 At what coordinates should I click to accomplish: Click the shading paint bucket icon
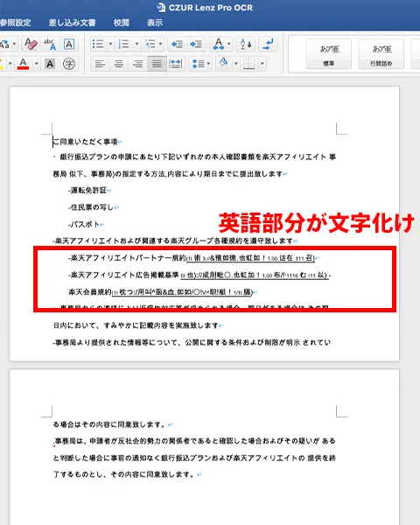223,63
